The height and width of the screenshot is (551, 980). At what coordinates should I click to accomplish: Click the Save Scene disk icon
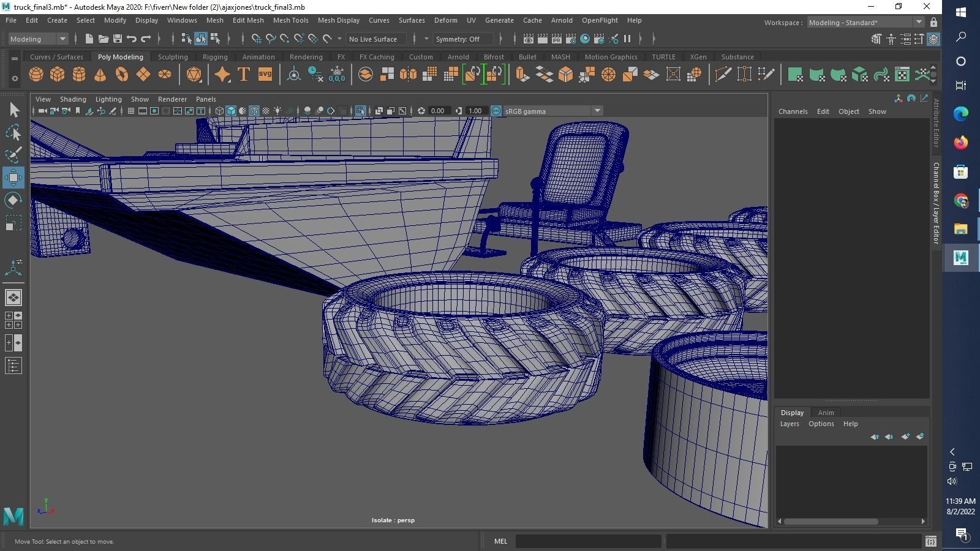pyautogui.click(x=118, y=39)
